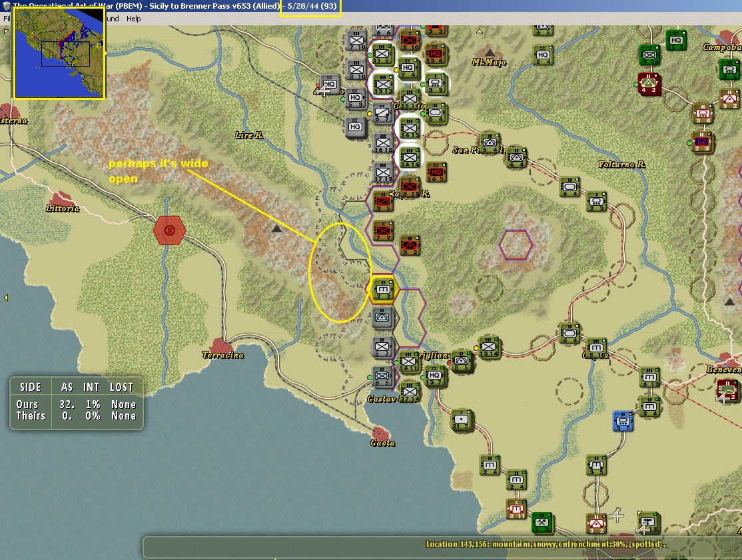
Task: Select grey infantry regiment 17-19
Action: 383,172
